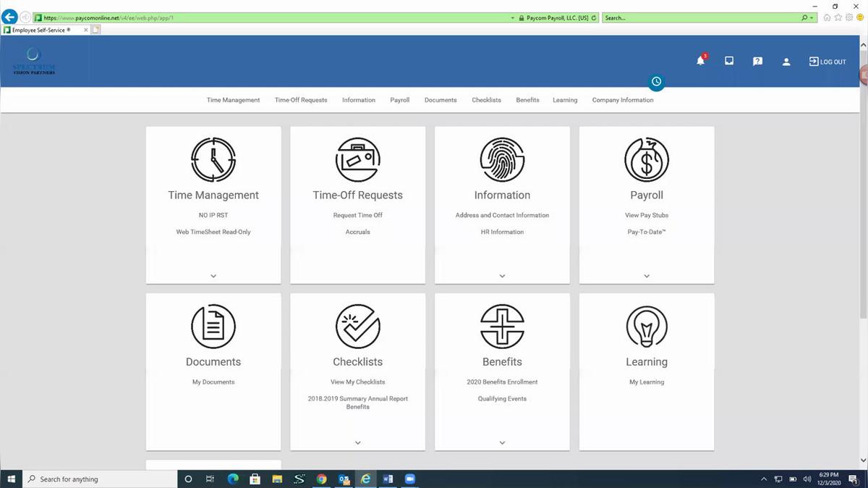Select the Time Management stopwatch icon
868x488 pixels.
click(x=213, y=159)
